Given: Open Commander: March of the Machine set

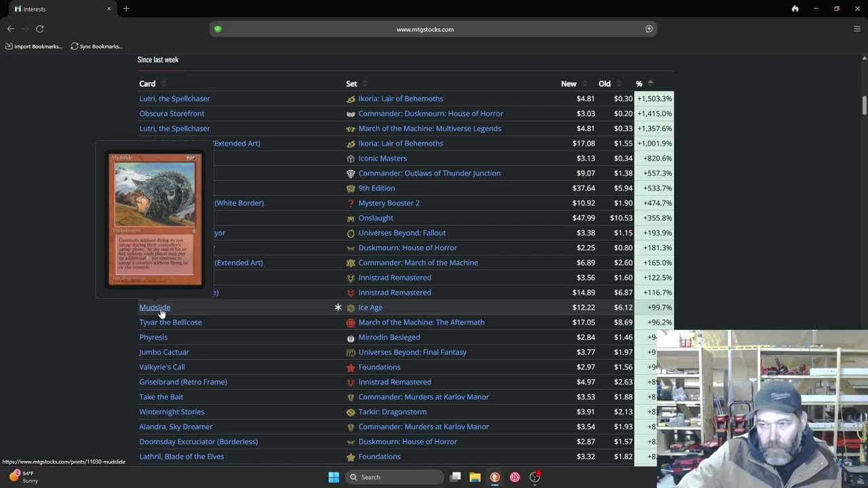Looking at the screenshot, I should coord(418,262).
